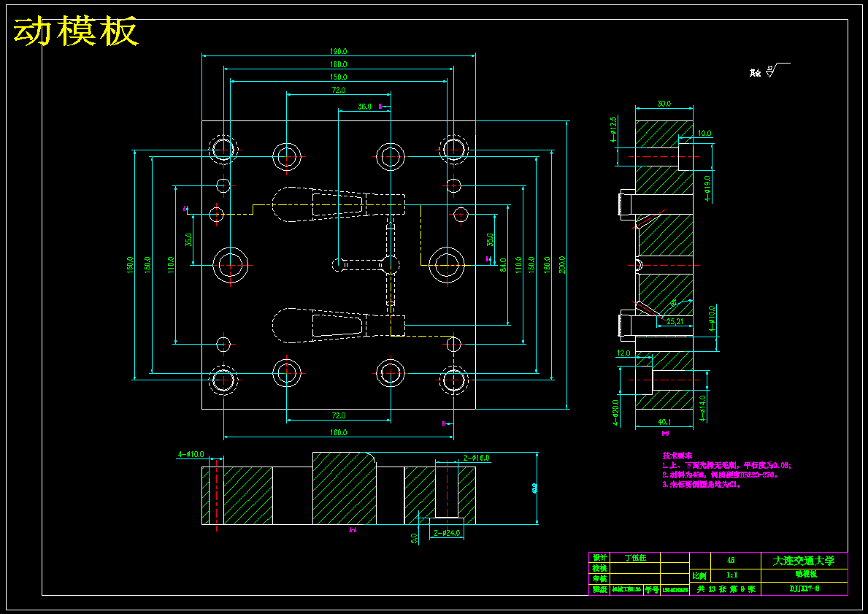Select the 共 13 张 第 9 张 cell
This screenshot has height=614, width=868.
point(725,588)
